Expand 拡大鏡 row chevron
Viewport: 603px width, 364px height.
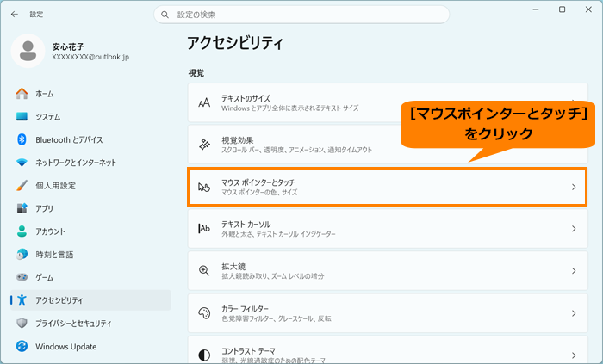[x=574, y=271]
